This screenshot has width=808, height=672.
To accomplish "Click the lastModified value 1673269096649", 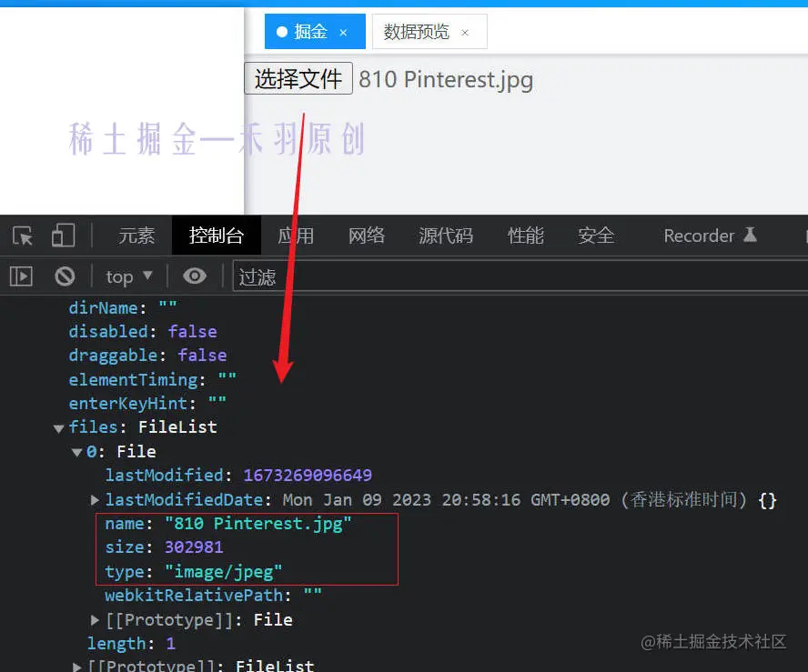I will tap(308, 475).
